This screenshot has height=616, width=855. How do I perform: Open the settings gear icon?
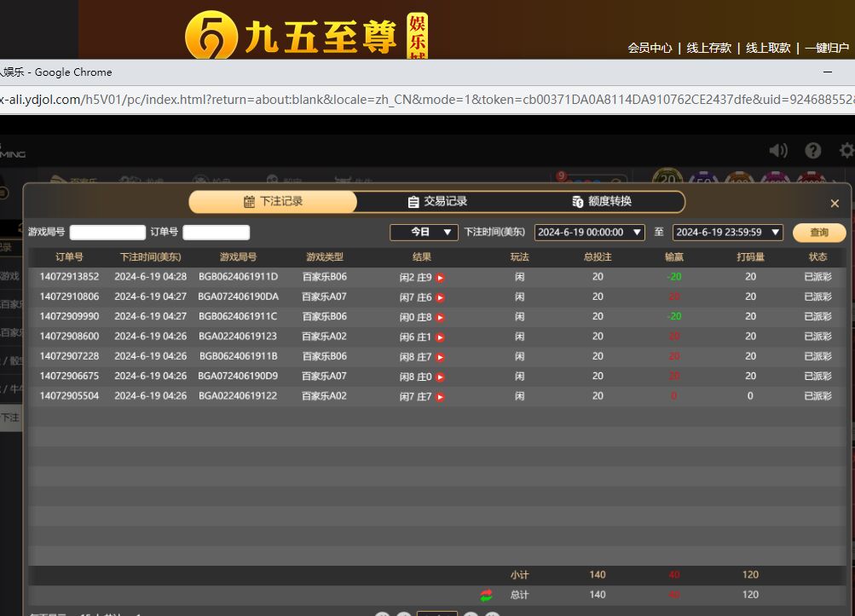point(846,151)
